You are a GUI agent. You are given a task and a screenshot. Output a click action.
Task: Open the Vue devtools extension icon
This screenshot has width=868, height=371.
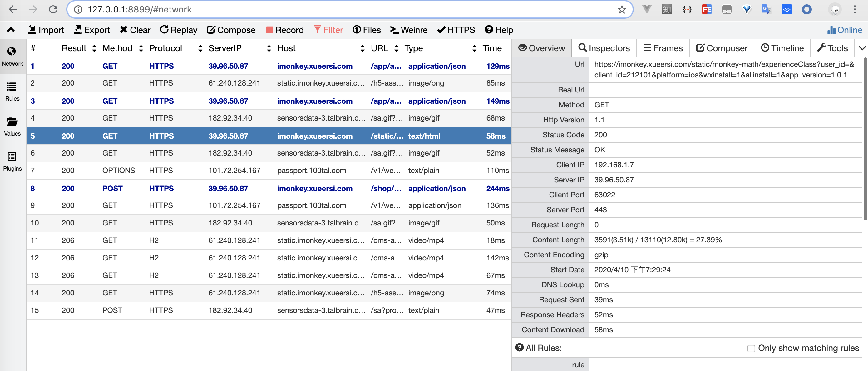[x=647, y=9]
